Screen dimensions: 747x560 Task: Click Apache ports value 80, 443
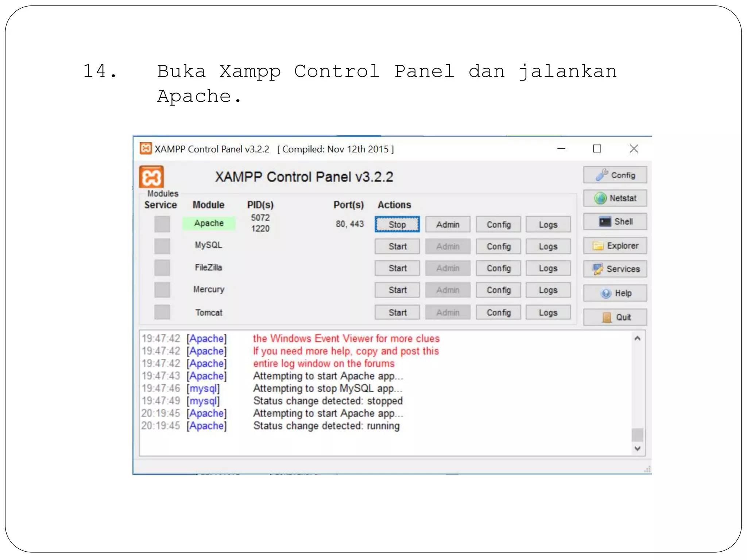pyautogui.click(x=350, y=224)
